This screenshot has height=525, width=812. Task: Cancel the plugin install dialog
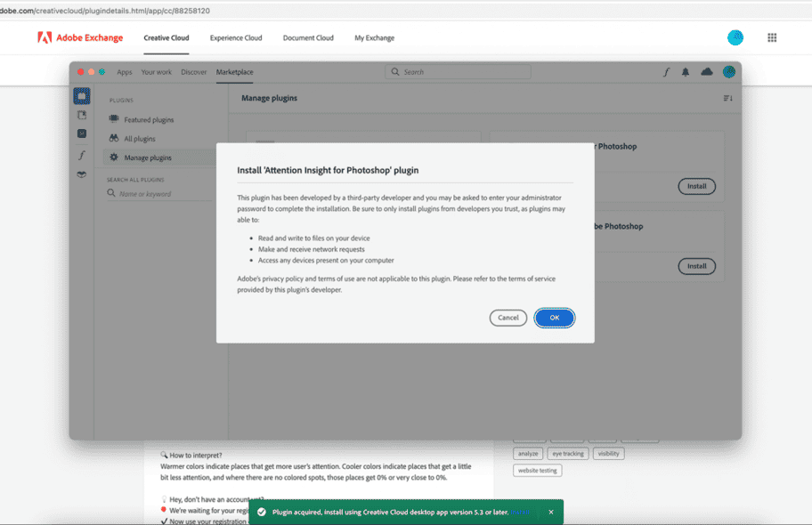[508, 318]
